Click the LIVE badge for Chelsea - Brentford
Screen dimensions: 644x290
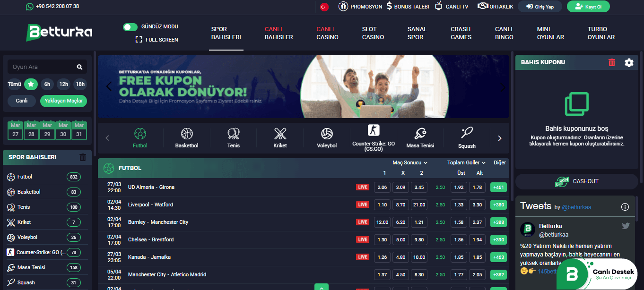click(x=363, y=240)
